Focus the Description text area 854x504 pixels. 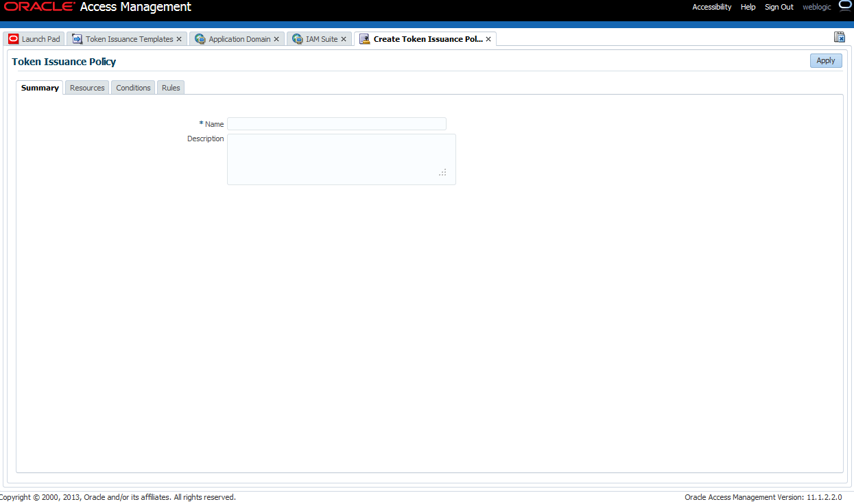coord(342,159)
